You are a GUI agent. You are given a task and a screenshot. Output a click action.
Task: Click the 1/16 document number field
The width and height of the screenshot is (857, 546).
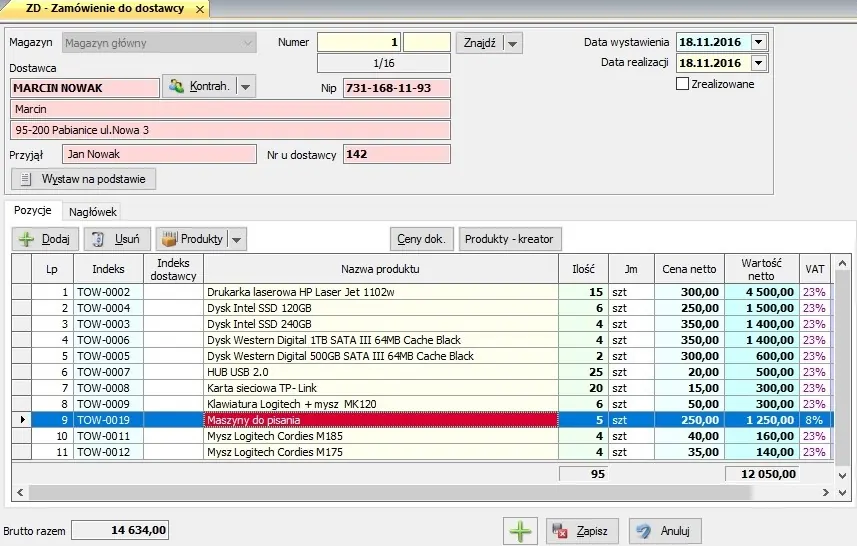(384, 63)
